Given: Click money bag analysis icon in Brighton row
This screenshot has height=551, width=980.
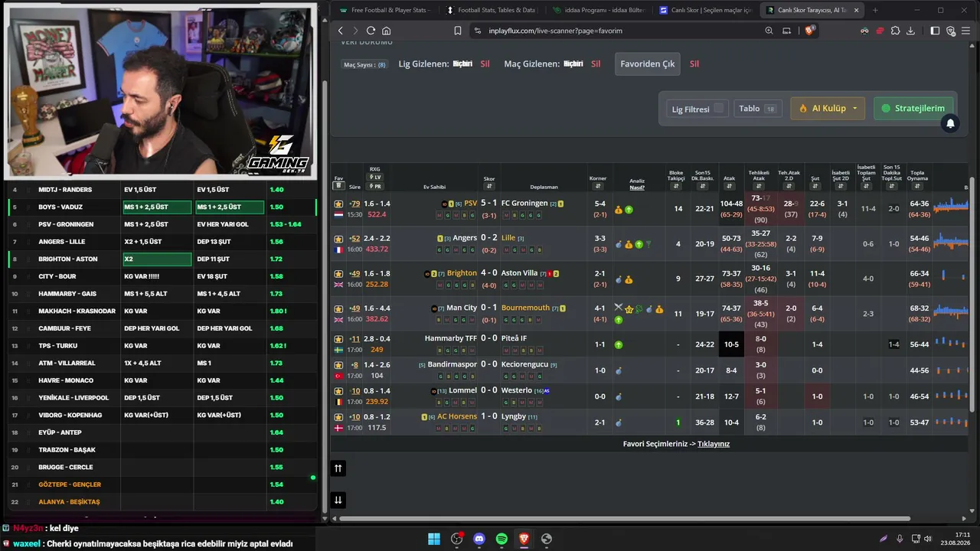Looking at the screenshot, I should tap(629, 279).
